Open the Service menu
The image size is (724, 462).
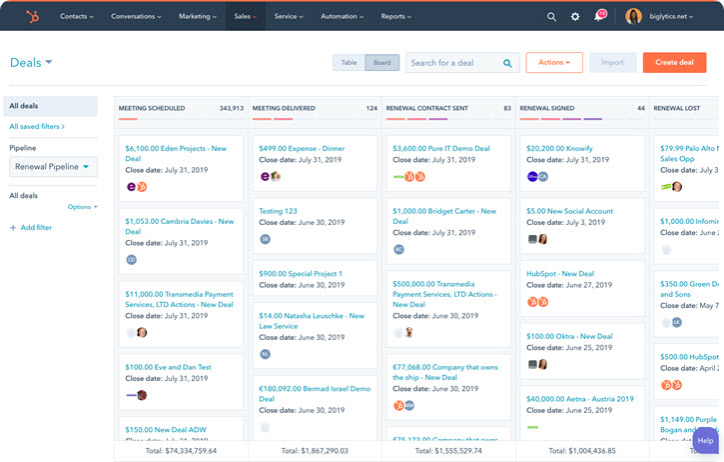(289, 17)
